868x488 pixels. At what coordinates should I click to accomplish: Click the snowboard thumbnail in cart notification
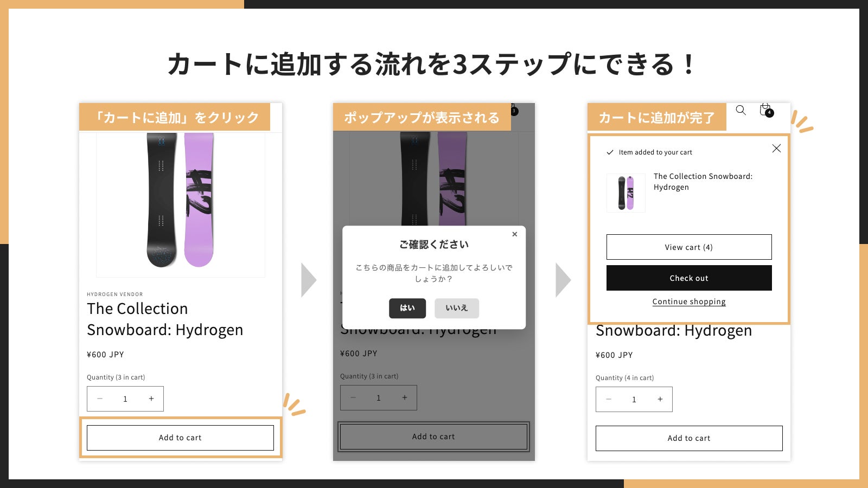pyautogui.click(x=626, y=192)
